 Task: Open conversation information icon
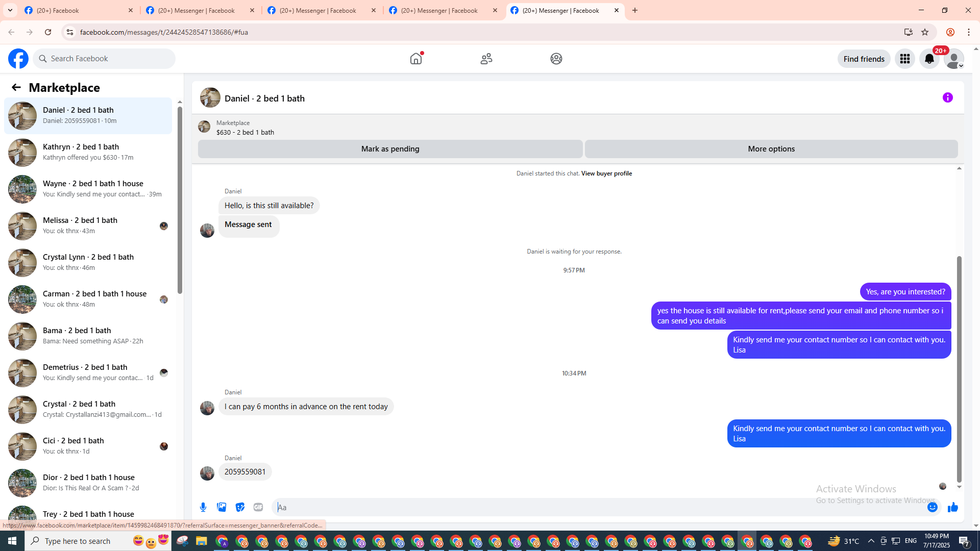[948, 97]
